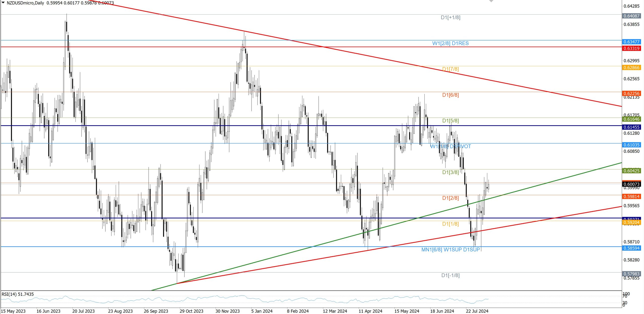This screenshot has height=314, width=644.
Task: Click the 30 Nov 2023 date marker
Action: [x=227, y=311]
